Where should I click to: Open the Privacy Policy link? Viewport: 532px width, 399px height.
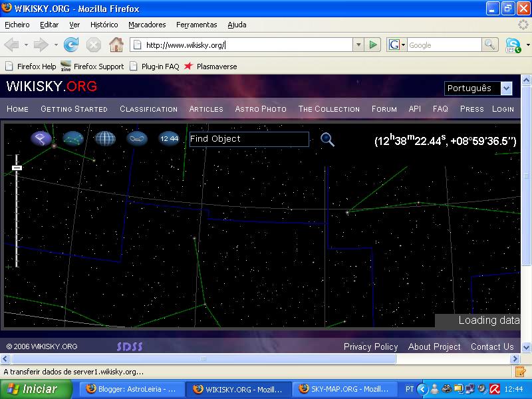tap(370, 346)
